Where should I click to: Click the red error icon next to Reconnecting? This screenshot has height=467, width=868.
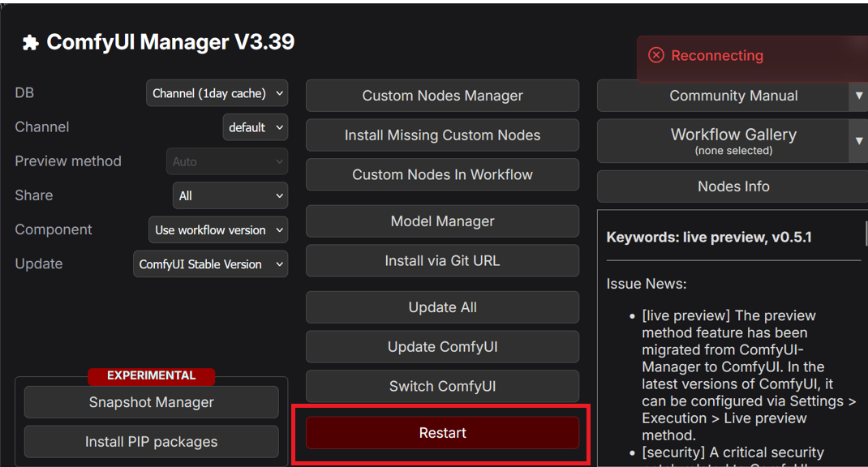click(655, 55)
